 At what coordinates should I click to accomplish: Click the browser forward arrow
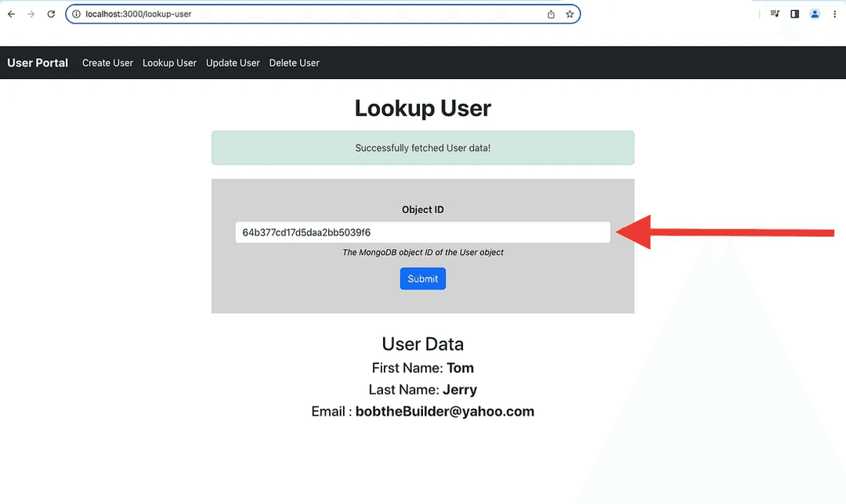(x=31, y=14)
